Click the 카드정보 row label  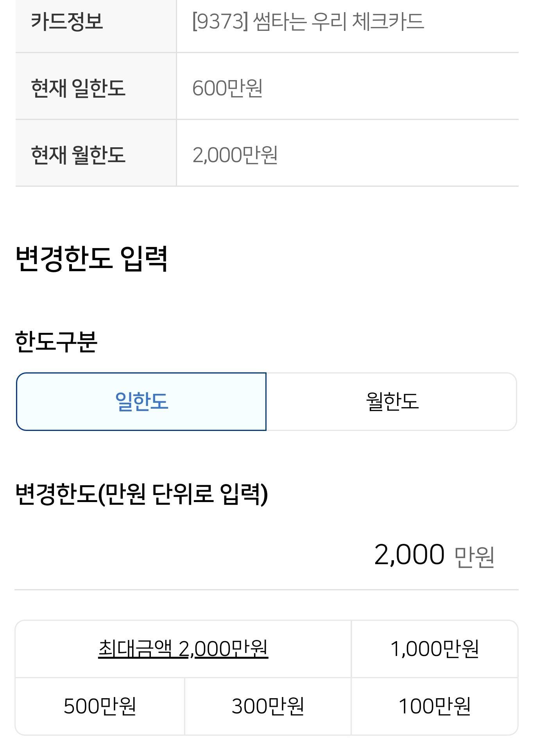click(67, 21)
